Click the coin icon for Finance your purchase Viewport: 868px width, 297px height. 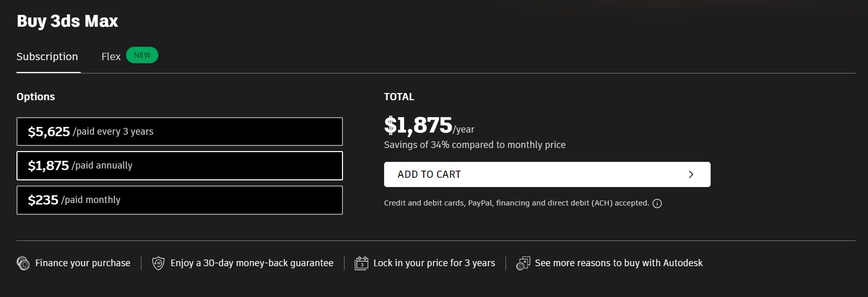23,264
